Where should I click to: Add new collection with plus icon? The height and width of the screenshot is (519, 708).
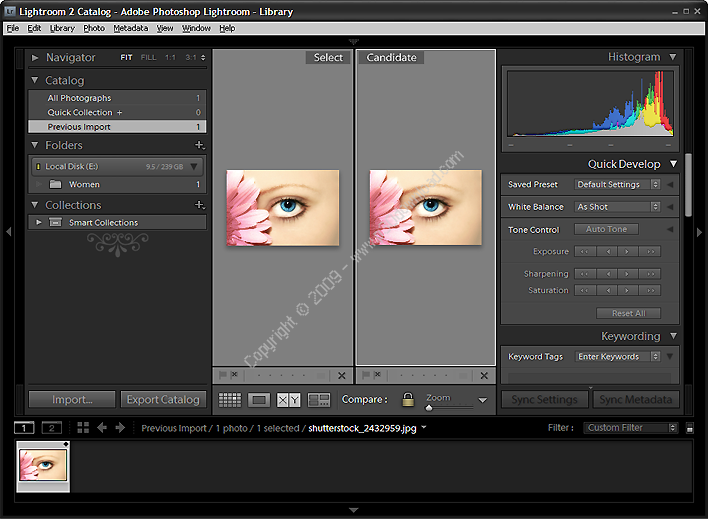point(199,205)
